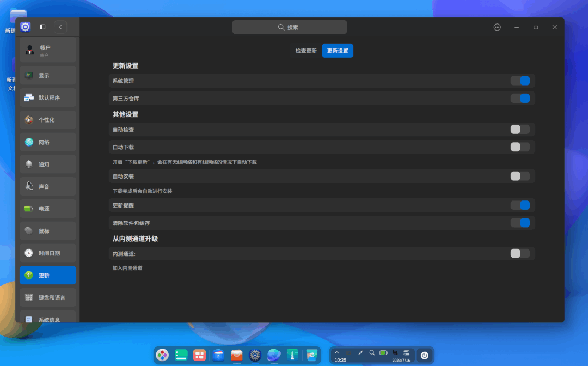Open 电源 power settings
588x366 pixels.
coord(47,209)
